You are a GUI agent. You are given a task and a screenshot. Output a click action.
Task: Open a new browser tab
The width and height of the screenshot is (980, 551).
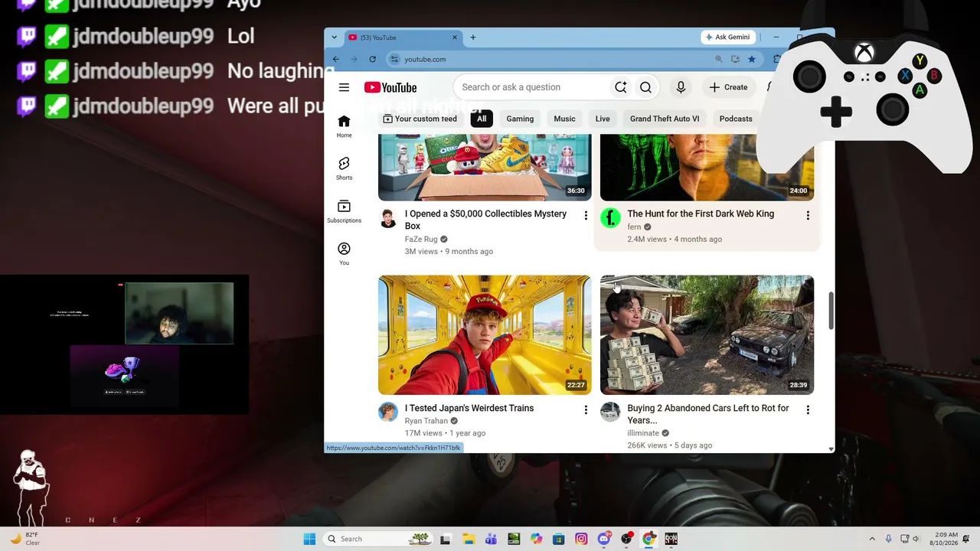473,37
